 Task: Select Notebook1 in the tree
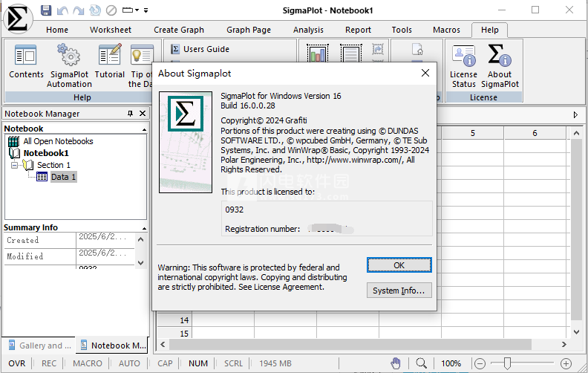click(46, 153)
